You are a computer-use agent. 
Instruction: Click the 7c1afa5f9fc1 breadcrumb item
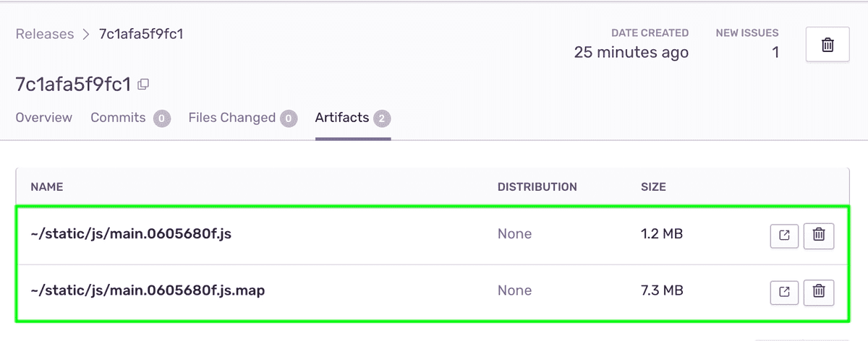[141, 34]
